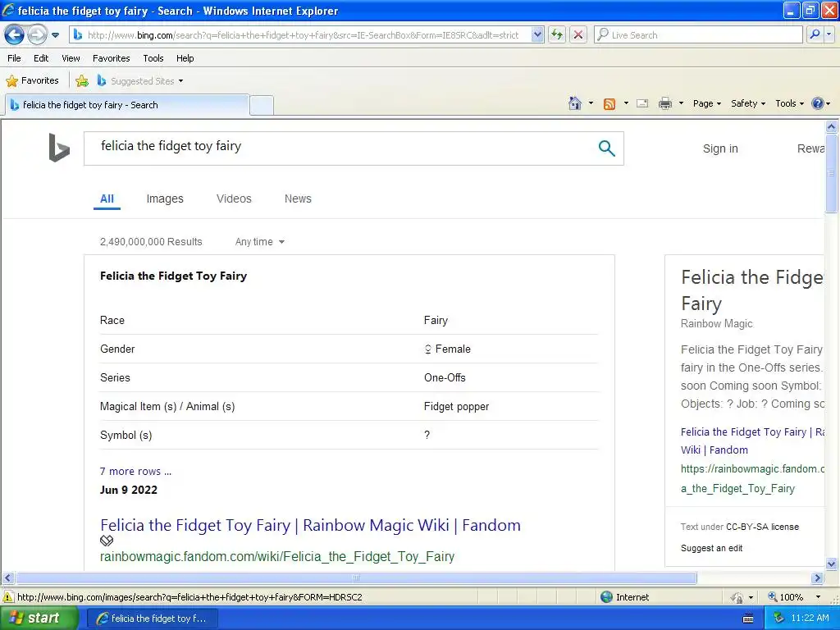Click Sign in link

coord(720,149)
